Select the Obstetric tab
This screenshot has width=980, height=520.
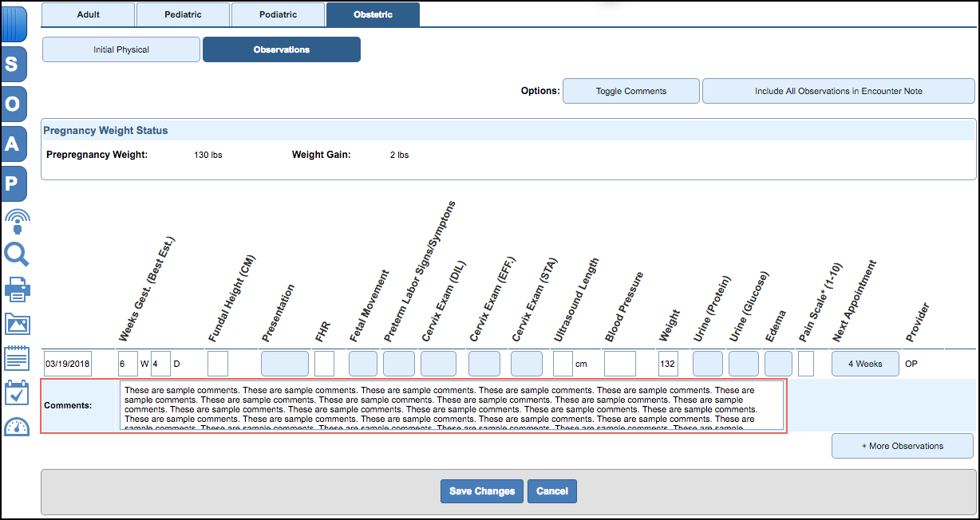373,14
